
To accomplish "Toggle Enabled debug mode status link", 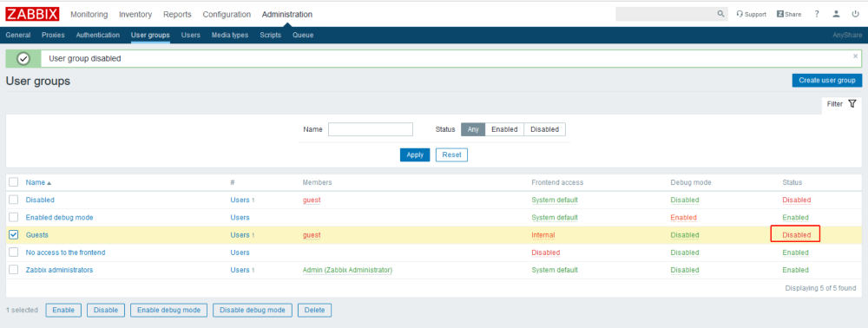I will point(684,218).
